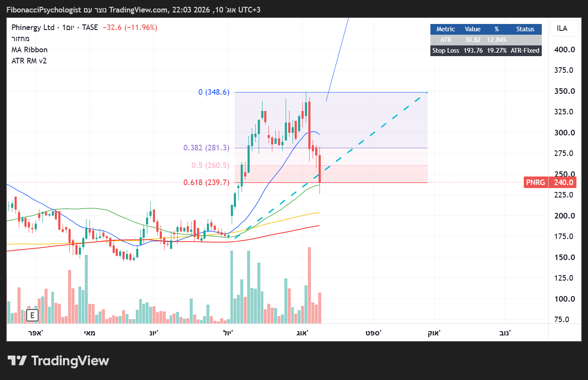The height and width of the screenshot is (380, 588).
Task: Select the Phinergy Ltd symbol title
Action: (33, 27)
